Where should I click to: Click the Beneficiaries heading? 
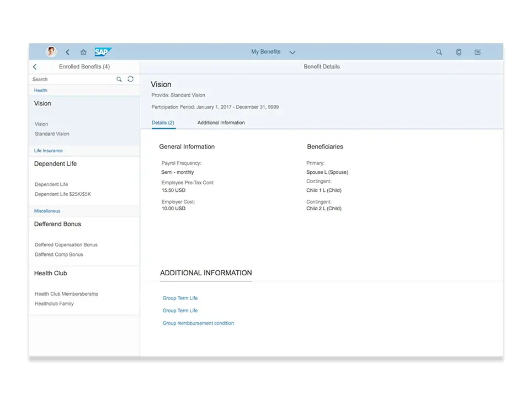click(325, 147)
